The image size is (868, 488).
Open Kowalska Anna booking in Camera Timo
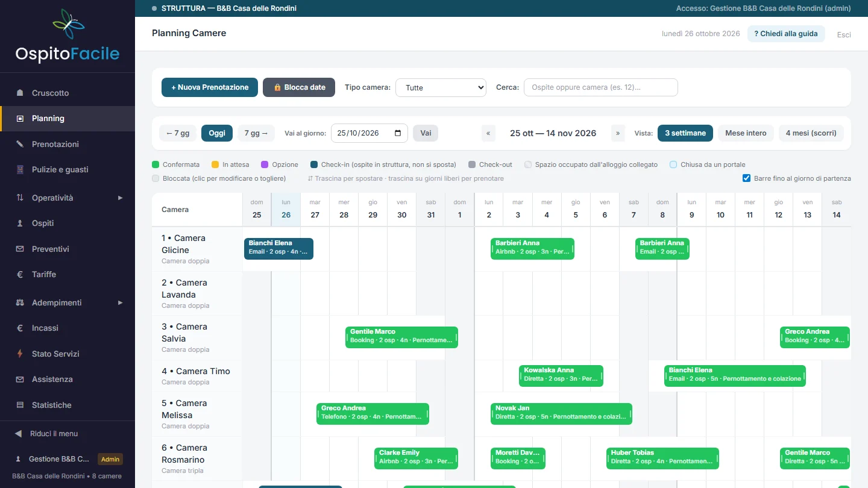pyautogui.click(x=561, y=376)
